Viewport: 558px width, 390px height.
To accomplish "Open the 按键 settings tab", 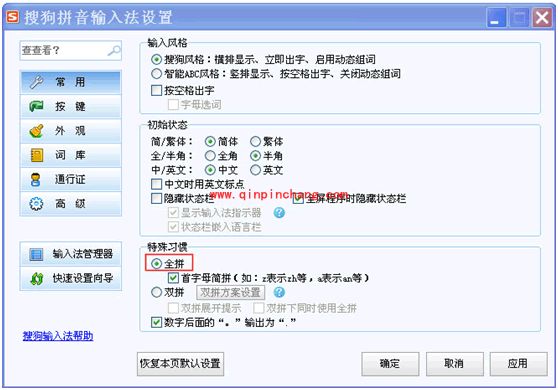I will point(70,106).
